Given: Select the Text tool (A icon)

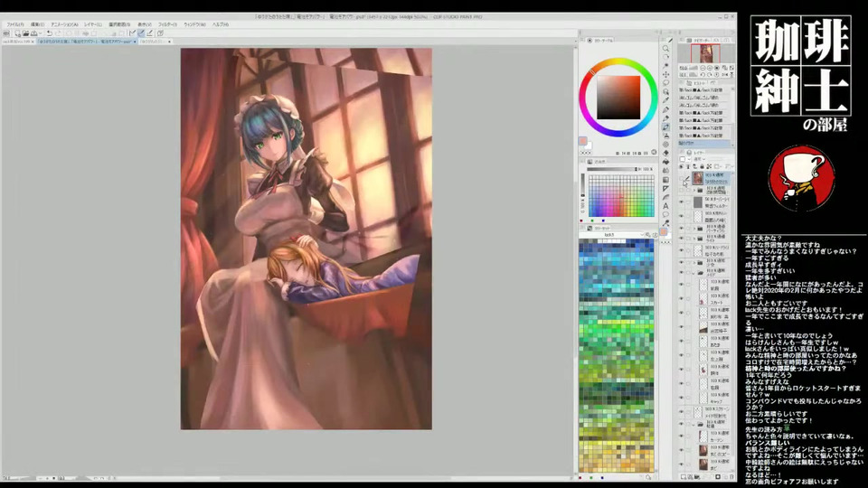Looking at the screenshot, I should pyautogui.click(x=666, y=206).
